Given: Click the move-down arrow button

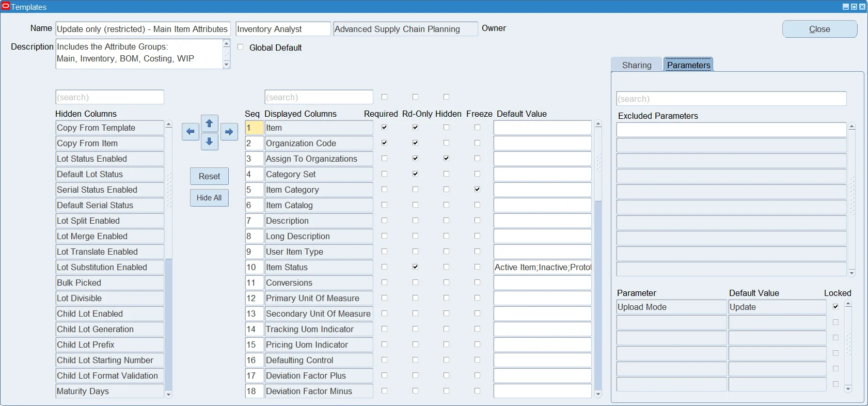Looking at the screenshot, I should [x=209, y=142].
